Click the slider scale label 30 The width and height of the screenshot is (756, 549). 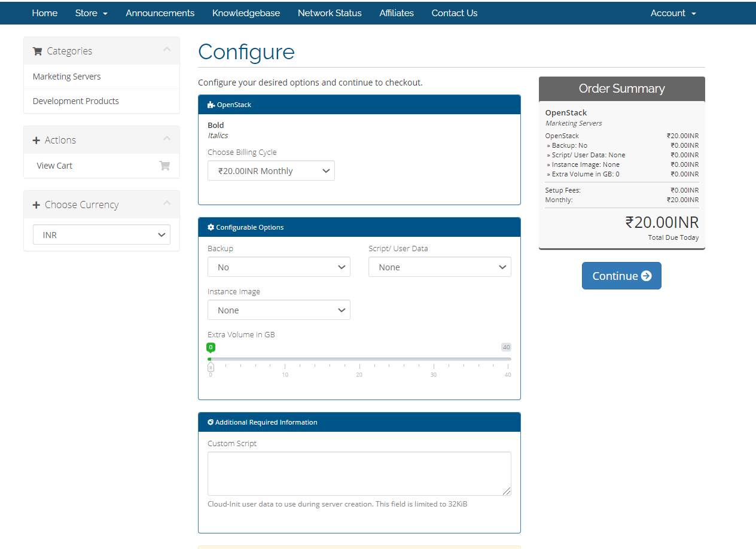pos(434,375)
